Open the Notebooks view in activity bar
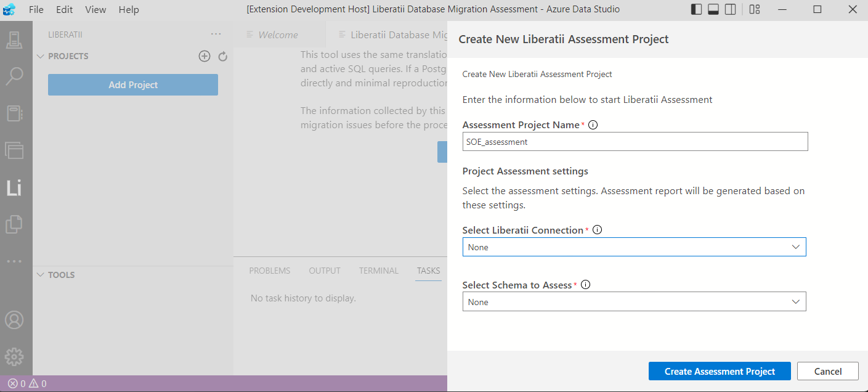The height and width of the screenshot is (392, 868). point(14,113)
